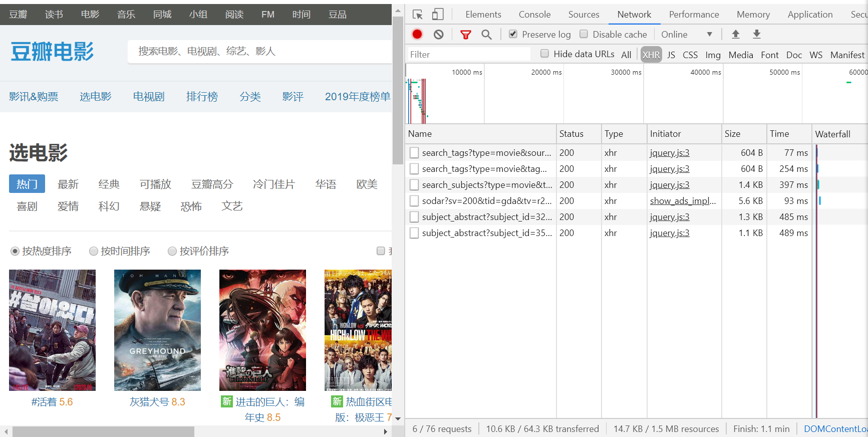This screenshot has width=868, height=437.
Task: Open the Memory tab
Action: (753, 15)
